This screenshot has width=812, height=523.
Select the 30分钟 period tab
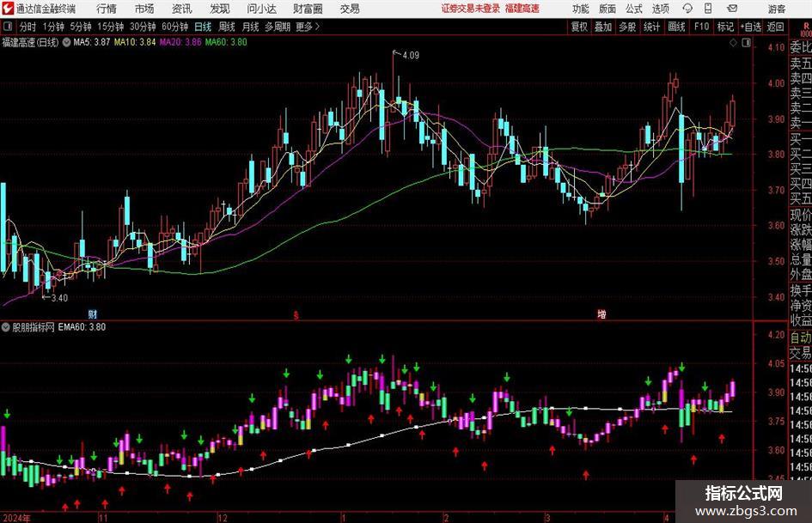click(143, 27)
